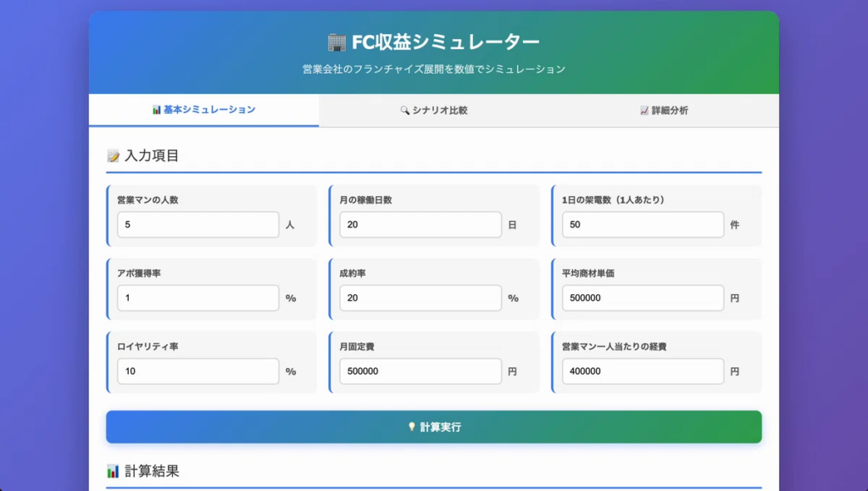868x491 pixels.
Task: Click the ロイヤリティ率 input field
Action: 198,371
